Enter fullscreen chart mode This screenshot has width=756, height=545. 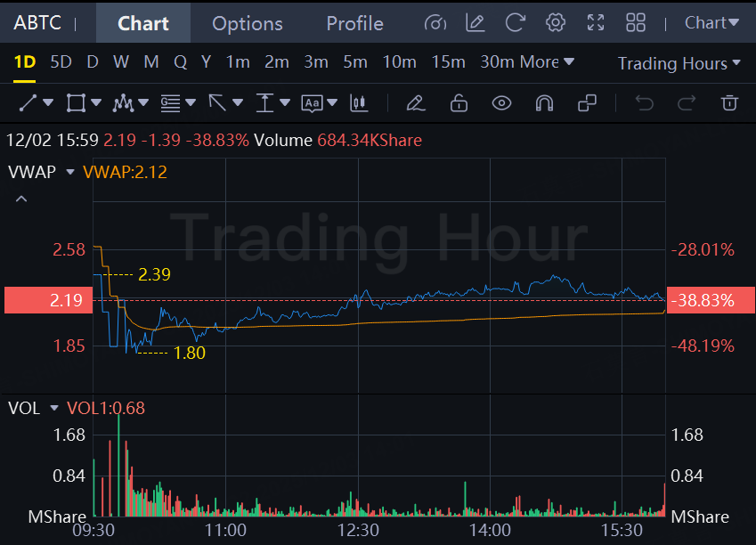pyautogui.click(x=596, y=23)
